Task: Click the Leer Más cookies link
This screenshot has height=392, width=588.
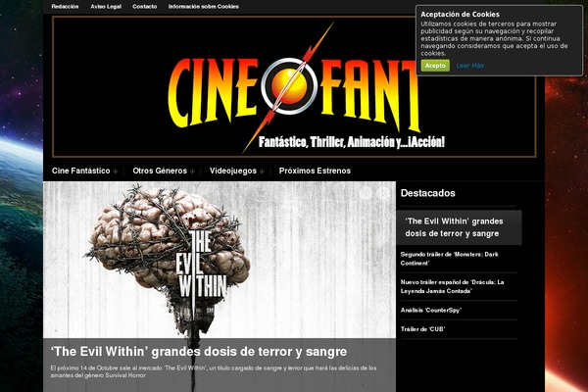Action: [469, 66]
